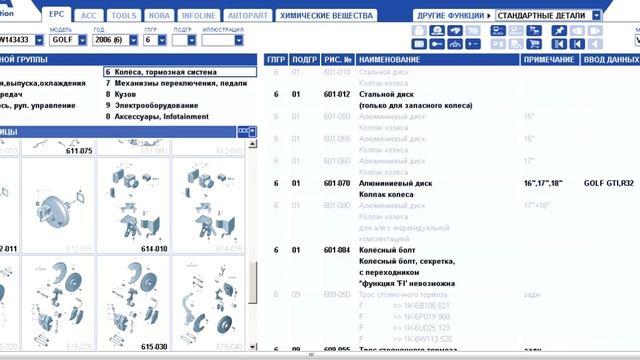Screen dimensions: 640x360
Task: Open the TOOLS tab
Action: [x=124, y=16]
